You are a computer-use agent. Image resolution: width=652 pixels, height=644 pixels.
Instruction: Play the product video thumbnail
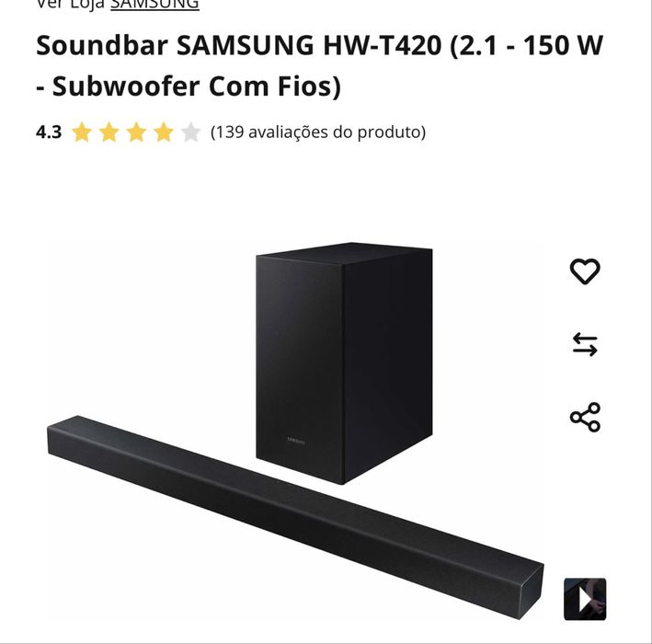(585, 599)
